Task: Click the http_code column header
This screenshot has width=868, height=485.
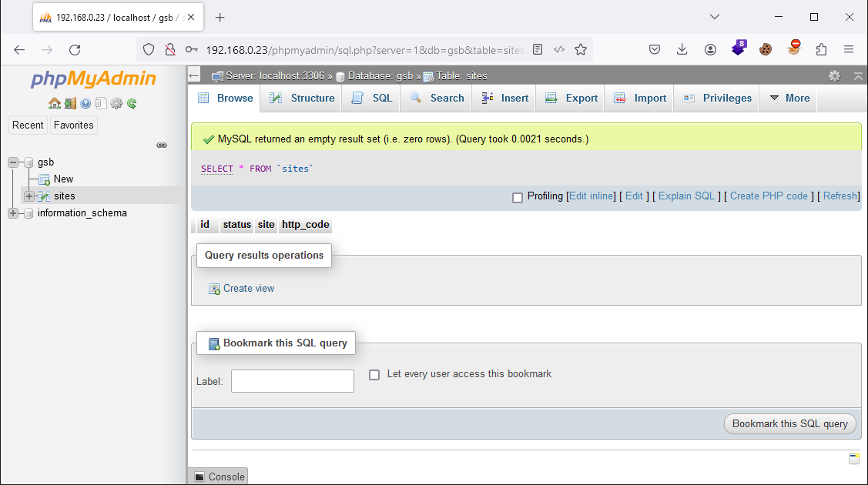Action: (306, 225)
